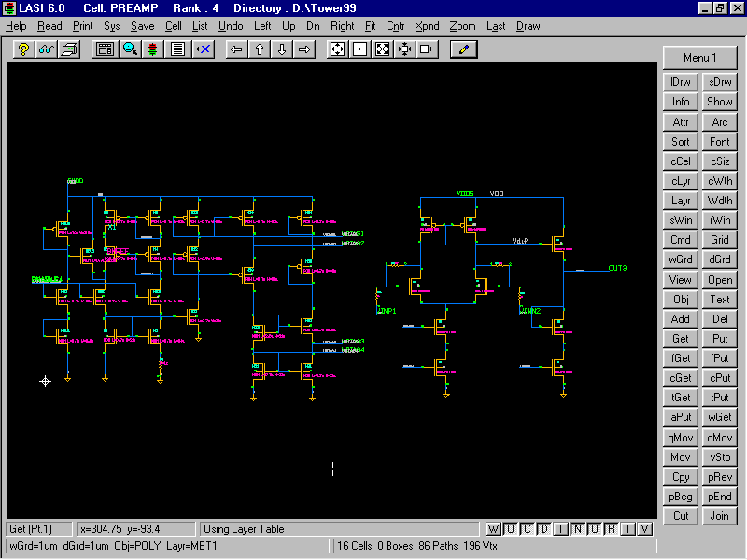Image resolution: width=747 pixels, height=560 pixels.
Task: Click the wGrd button in the side panel
Action: [681, 259]
